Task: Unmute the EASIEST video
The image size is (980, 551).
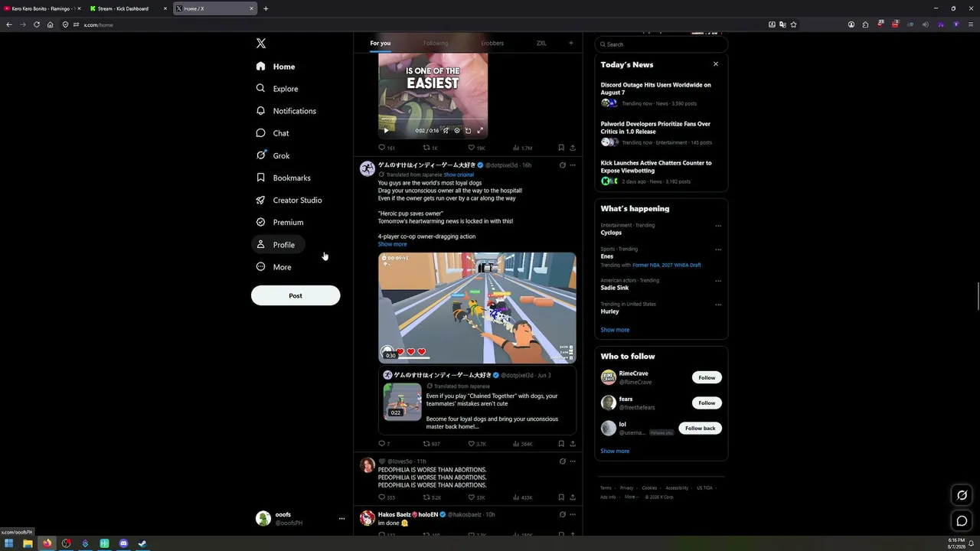Action: click(446, 130)
